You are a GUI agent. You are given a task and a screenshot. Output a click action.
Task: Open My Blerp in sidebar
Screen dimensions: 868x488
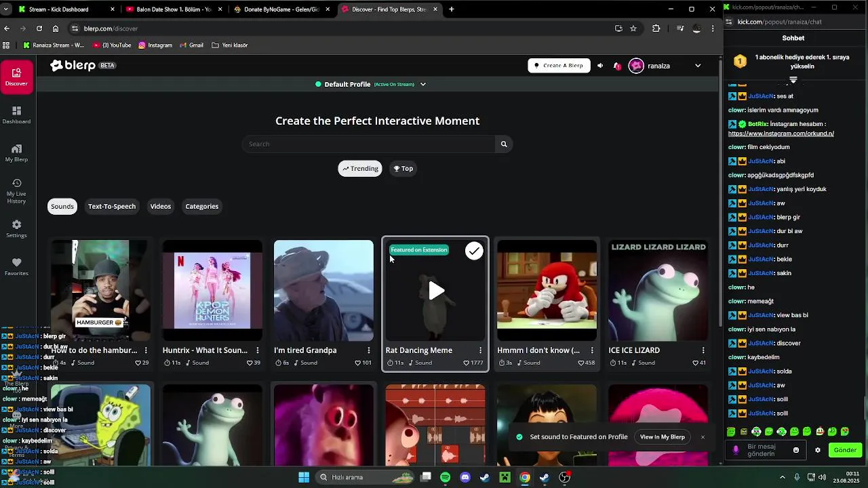tap(16, 153)
